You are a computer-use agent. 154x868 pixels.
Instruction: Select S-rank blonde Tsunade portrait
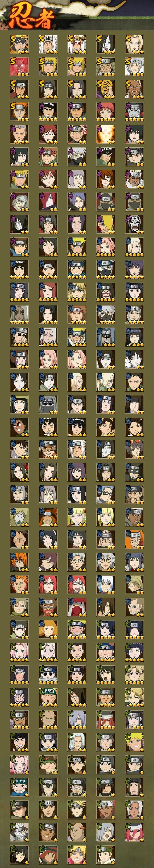click(x=135, y=44)
